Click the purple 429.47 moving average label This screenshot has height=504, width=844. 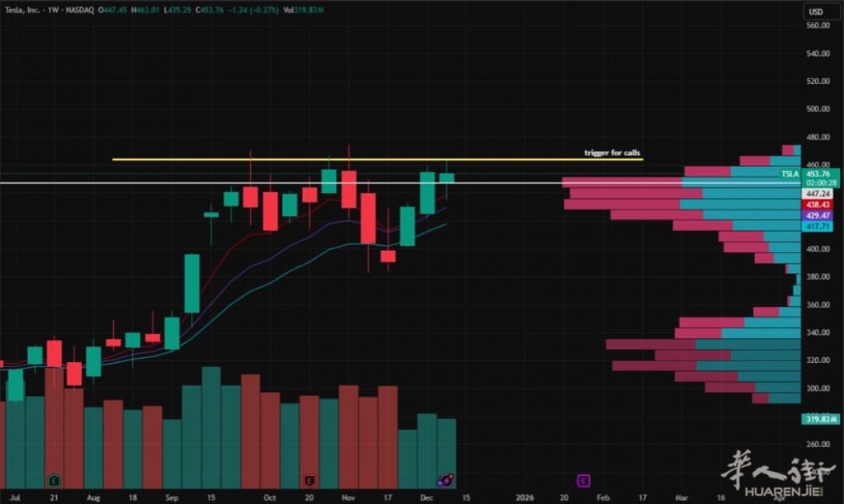coord(821,214)
